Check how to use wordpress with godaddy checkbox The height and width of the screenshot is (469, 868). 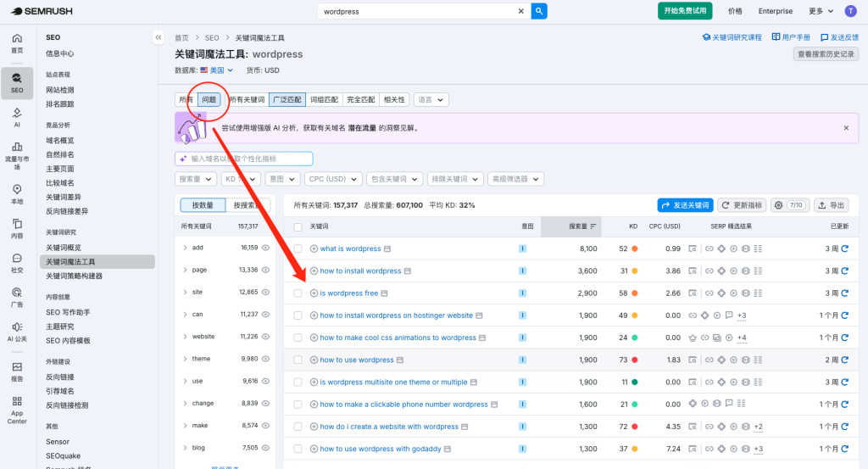tap(298, 449)
